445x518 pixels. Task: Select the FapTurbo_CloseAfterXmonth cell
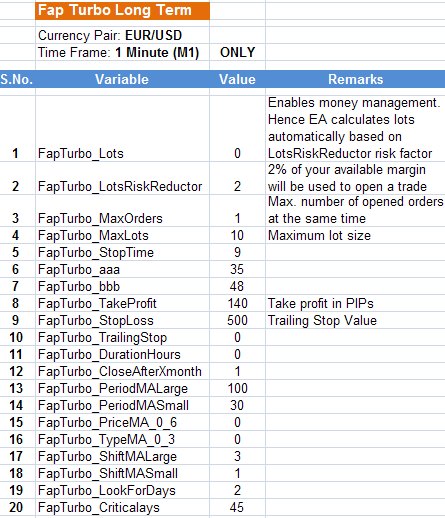122,371
